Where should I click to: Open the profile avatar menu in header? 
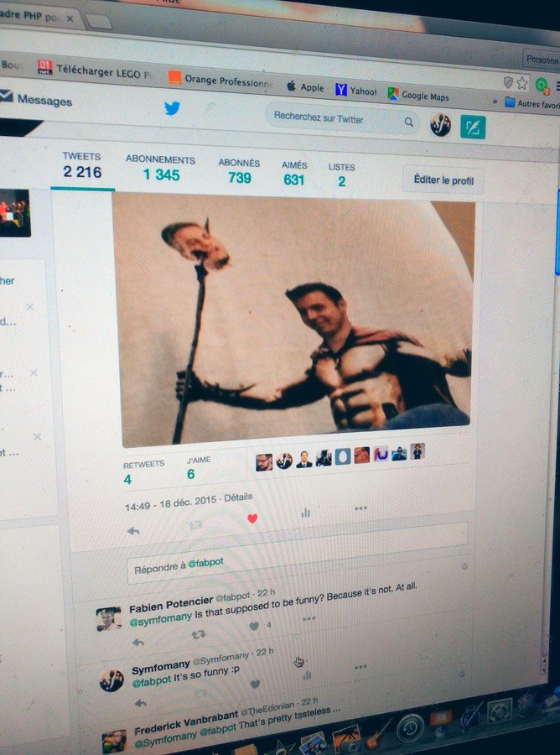point(440,125)
